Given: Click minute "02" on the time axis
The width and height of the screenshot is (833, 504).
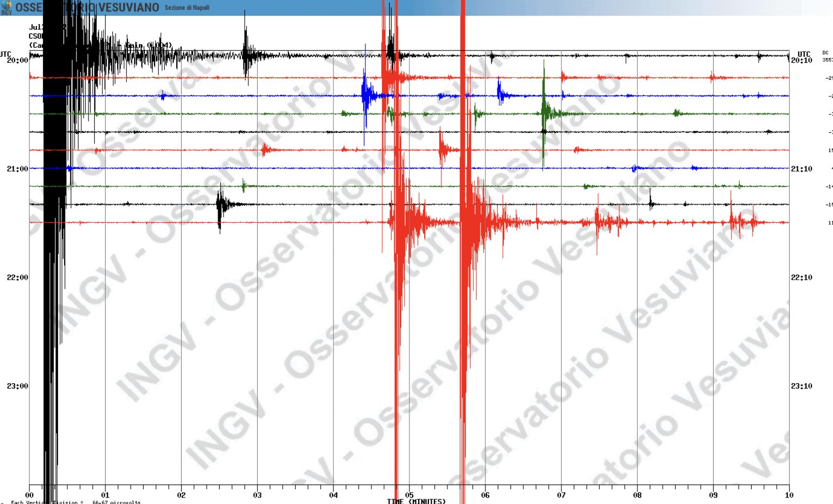Looking at the screenshot, I should pos(181,495).
